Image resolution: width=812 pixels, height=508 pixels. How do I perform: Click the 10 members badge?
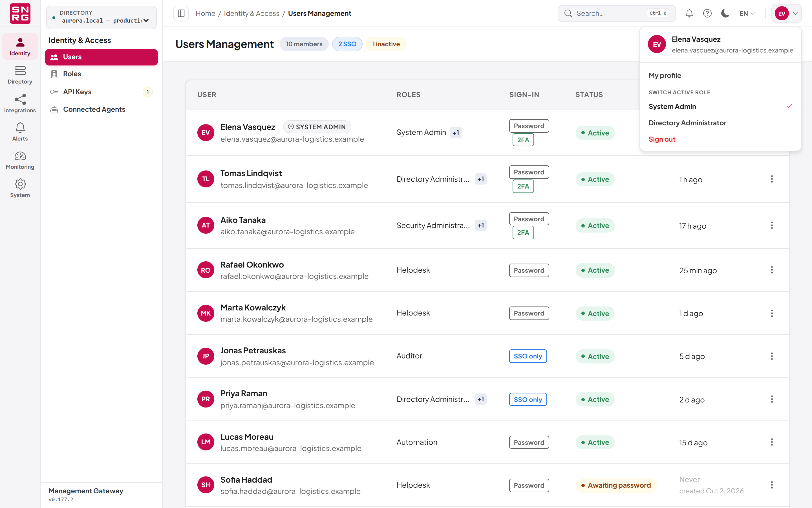(x=304, y=44)
